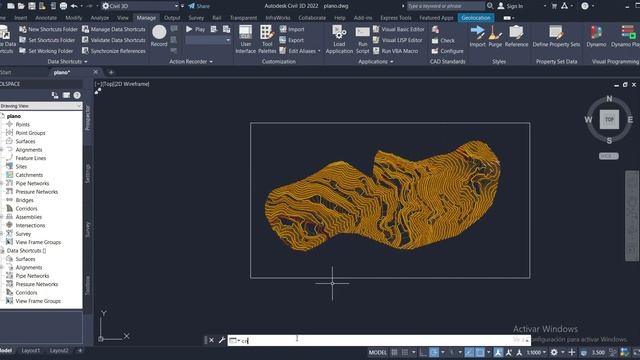Select Surfaces under plano in Prospector
Viewport: 640px width, 360px height.
click(x=25, y=141)
